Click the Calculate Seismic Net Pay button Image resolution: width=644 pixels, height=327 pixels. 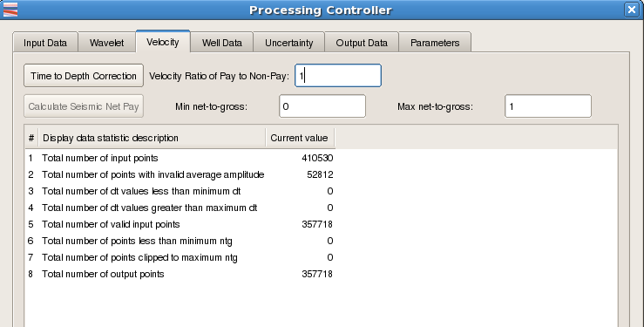(84, 106)
